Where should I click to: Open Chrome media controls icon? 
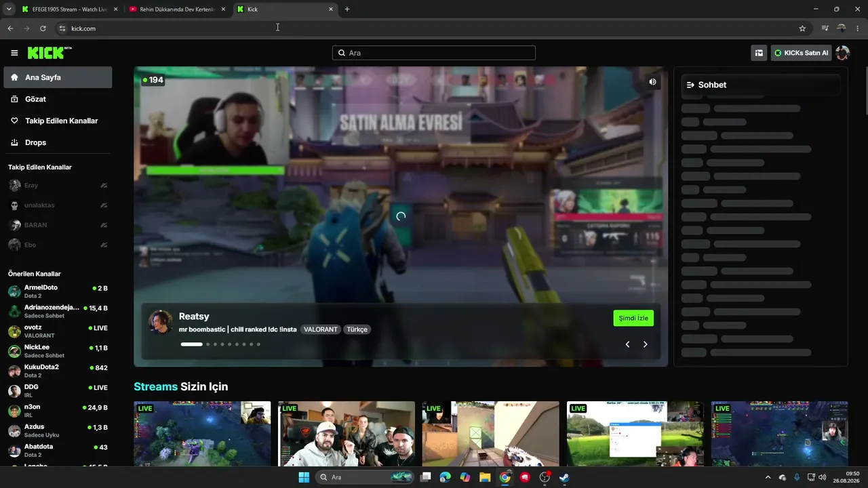click(x=825, y=28)
